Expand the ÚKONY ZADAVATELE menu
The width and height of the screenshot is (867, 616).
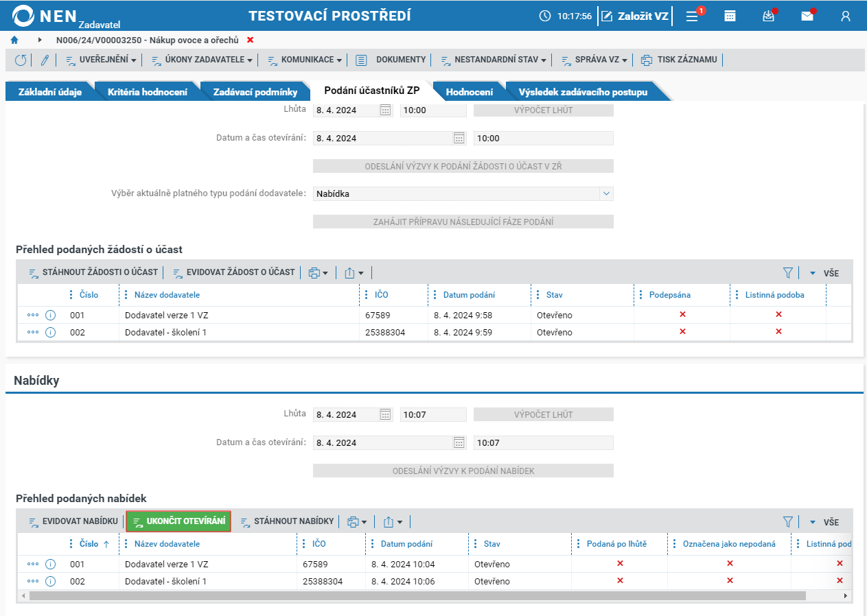tap(202, 60)
